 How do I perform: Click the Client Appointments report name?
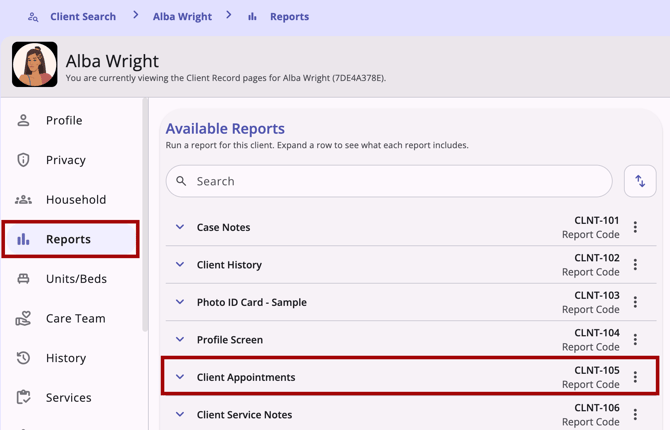click(246, 377)
